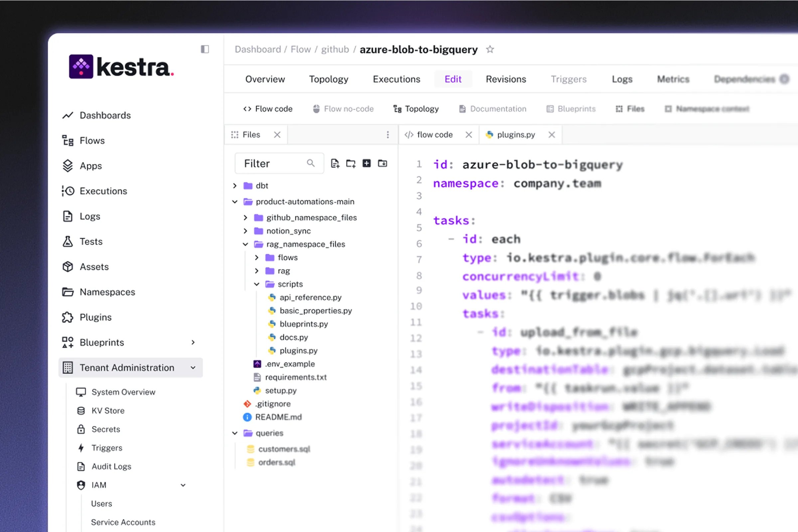Viewport: 798px width, 532px height.
Task: Click the Namespaces icon in the sidebar
Action: (x=67, y=292)
